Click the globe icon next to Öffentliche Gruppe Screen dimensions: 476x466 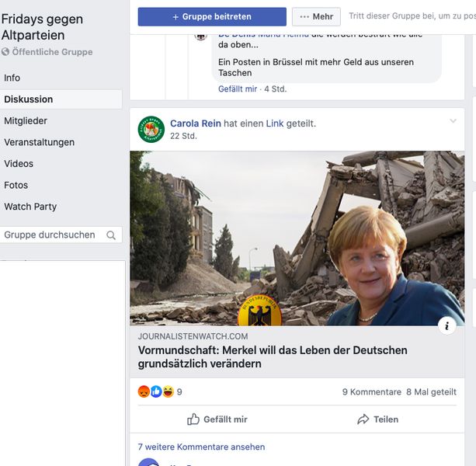pyautogui.click(x=6, y=52)
